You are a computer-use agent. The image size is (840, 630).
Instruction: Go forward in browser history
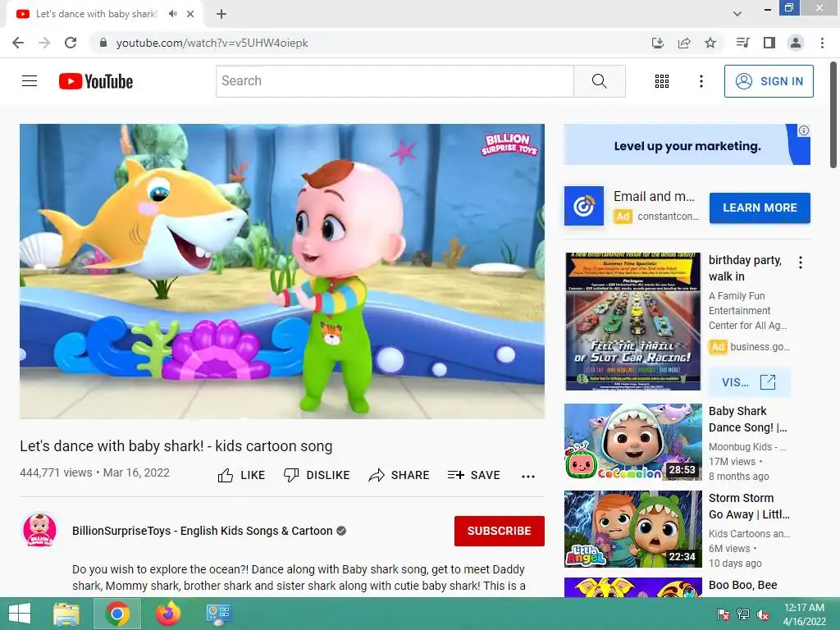click(x=44, y=43)
